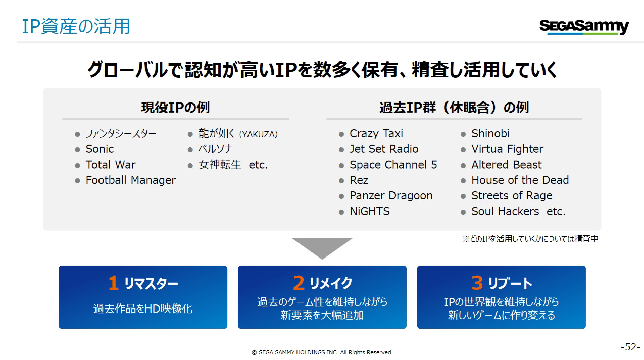The image size is (644, 360).
Task: Click the 3 リブート box title
Action: click(502, 283)
